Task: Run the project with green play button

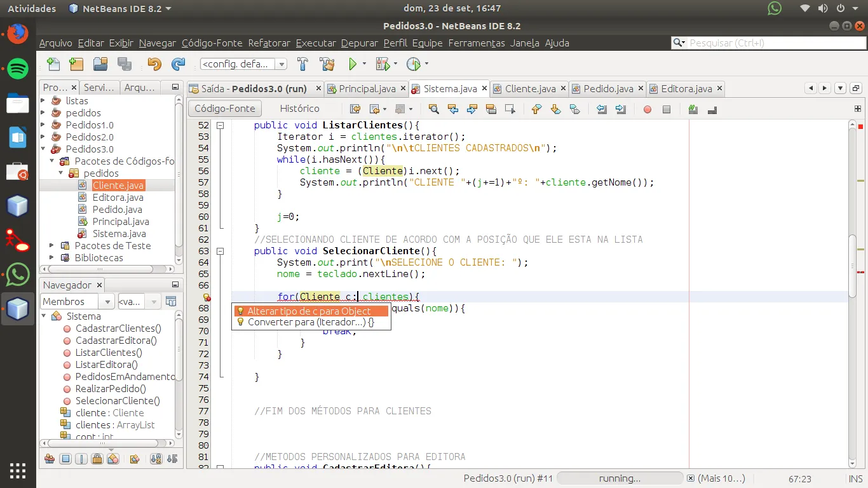Action: pyautogui.click(x=353, y=64)
